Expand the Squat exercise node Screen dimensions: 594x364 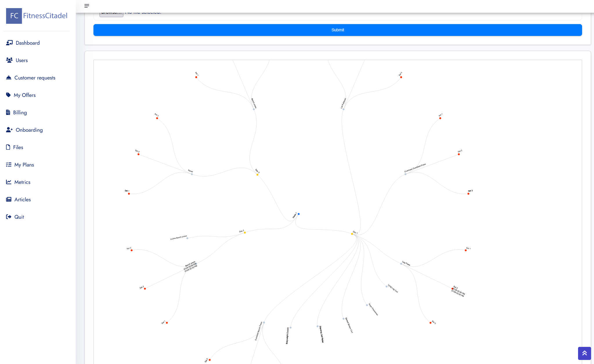click(192, 174)
